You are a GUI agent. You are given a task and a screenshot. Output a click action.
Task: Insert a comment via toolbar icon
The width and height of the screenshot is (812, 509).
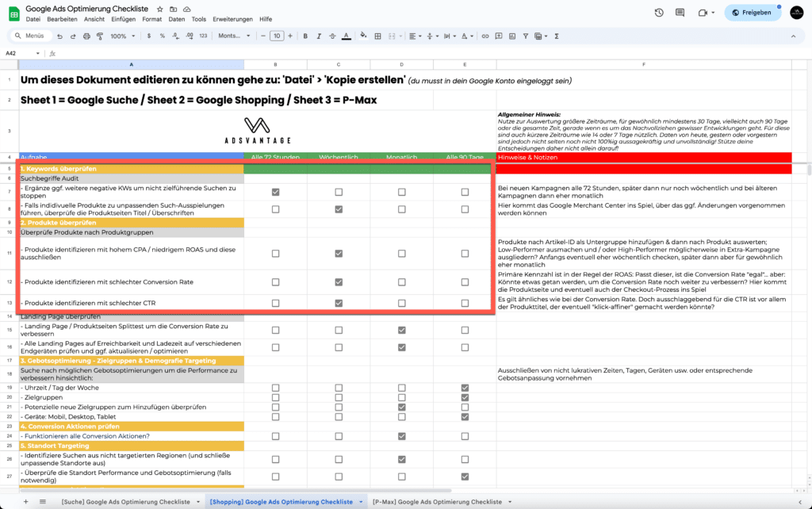[499, 36]
